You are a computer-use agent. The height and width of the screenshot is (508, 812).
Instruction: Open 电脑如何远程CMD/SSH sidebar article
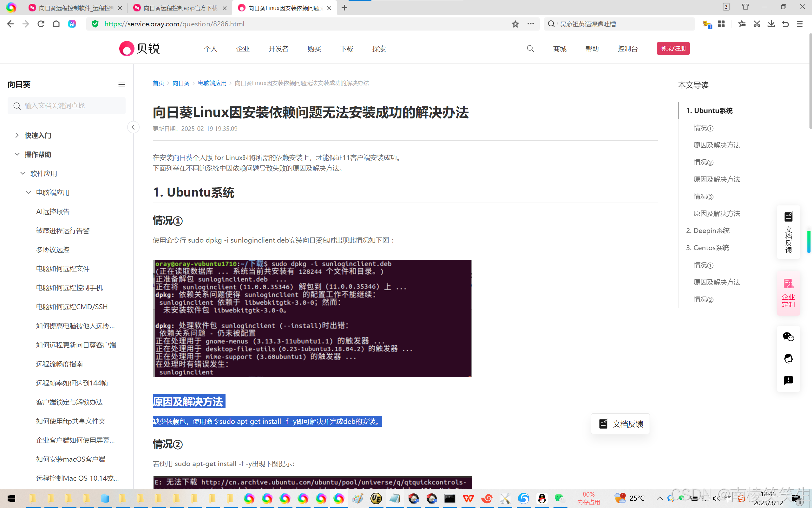coord(72,306)
